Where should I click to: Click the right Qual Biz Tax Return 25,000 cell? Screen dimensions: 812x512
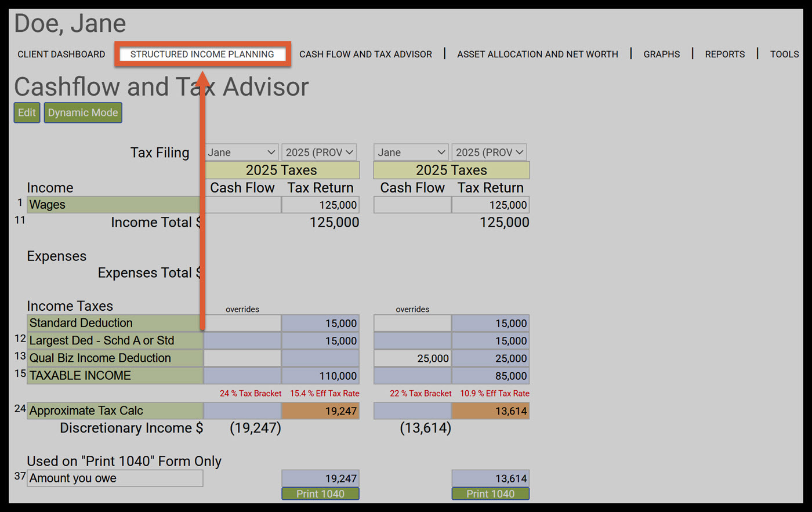(491, 358)
